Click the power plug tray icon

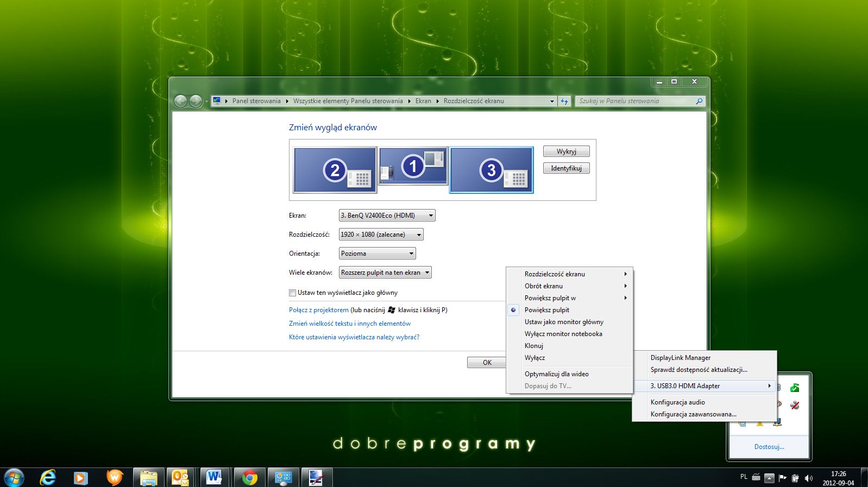[x=795, y=478]
